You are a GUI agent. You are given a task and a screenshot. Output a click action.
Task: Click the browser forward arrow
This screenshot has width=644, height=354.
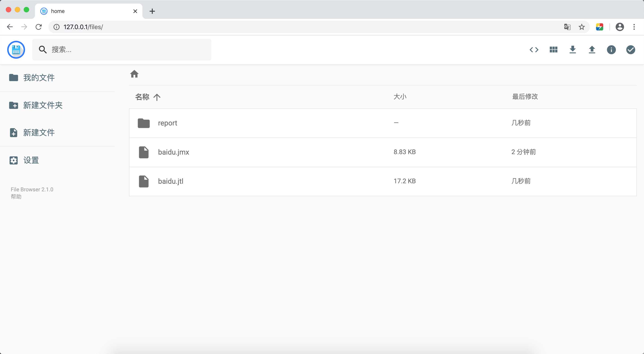[x=24, y=27]
